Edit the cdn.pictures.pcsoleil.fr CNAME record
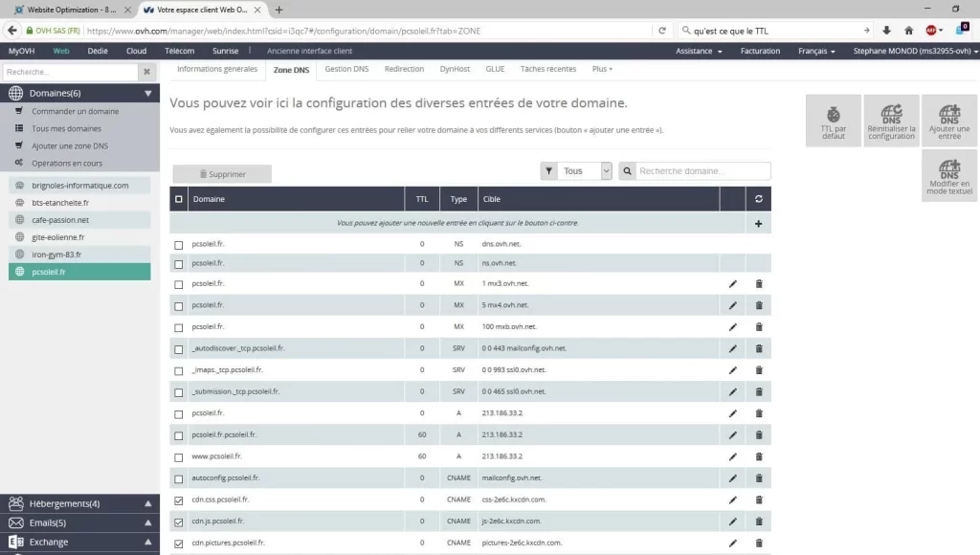The image size is (980, 555). click(x=732, y=544)
